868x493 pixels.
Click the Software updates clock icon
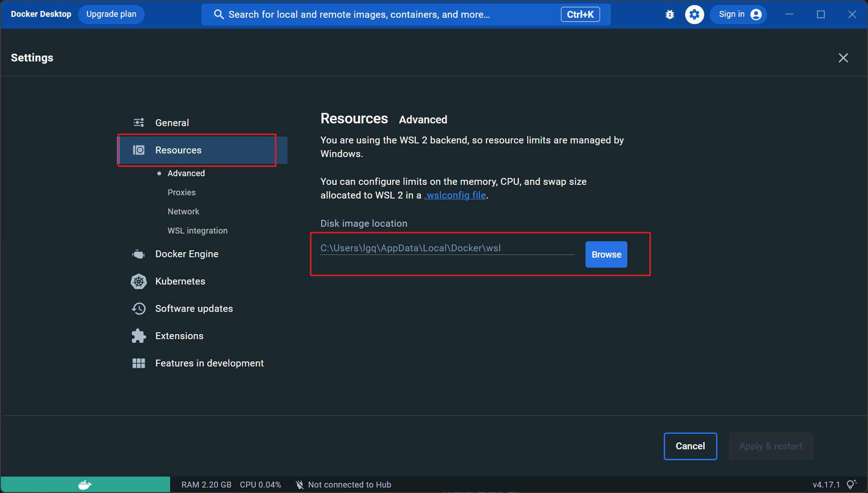tap(139, 309)
